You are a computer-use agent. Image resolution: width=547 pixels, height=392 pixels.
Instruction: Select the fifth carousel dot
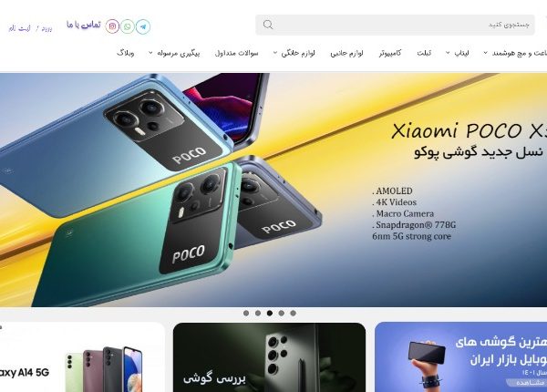293,314
